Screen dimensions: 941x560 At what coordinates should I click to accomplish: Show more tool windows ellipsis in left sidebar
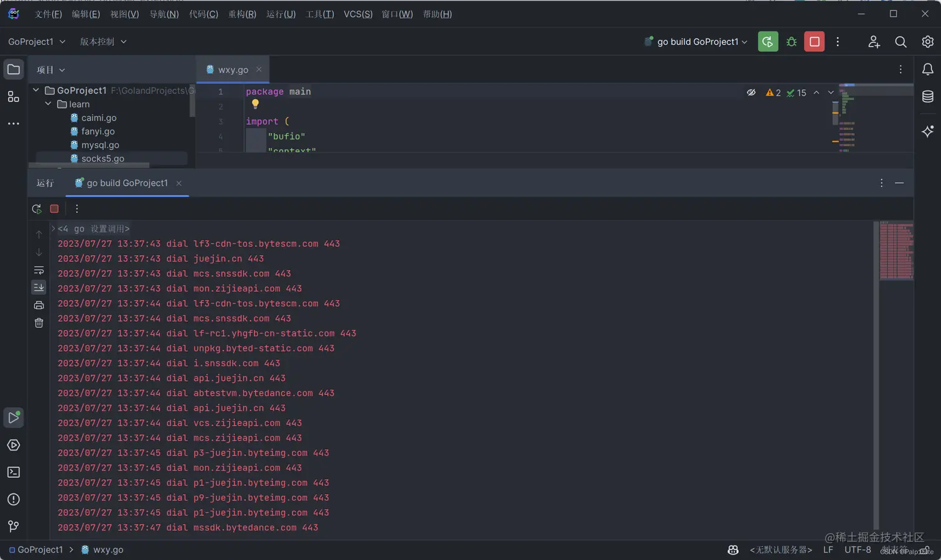pos(14,123)
